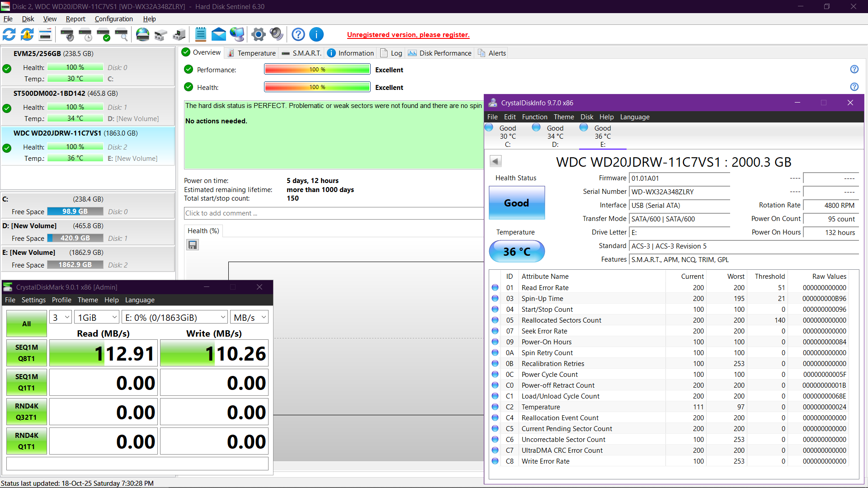
Task: Click the unregistered version register link
Action: point(408,35)
